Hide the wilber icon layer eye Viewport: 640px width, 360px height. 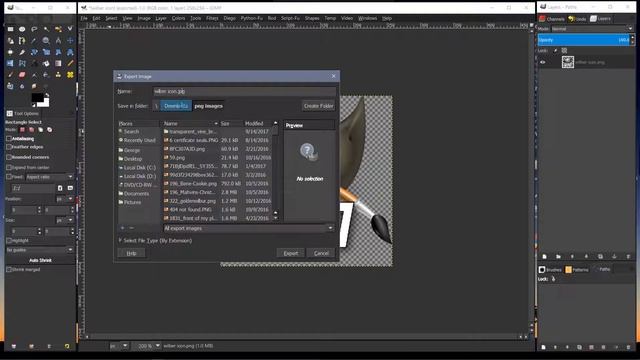click(543, 62)
